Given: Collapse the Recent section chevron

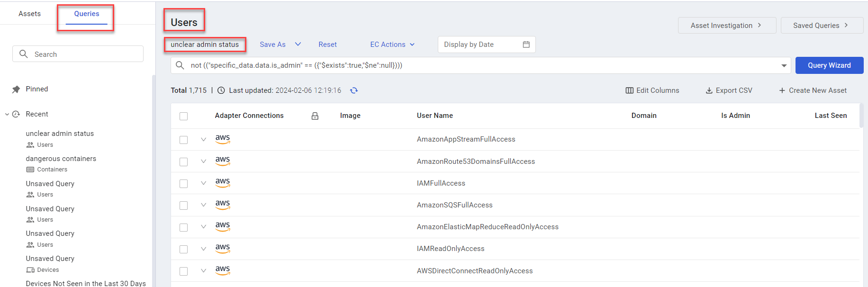Looking at the screenshot, I should pos(7,114).
